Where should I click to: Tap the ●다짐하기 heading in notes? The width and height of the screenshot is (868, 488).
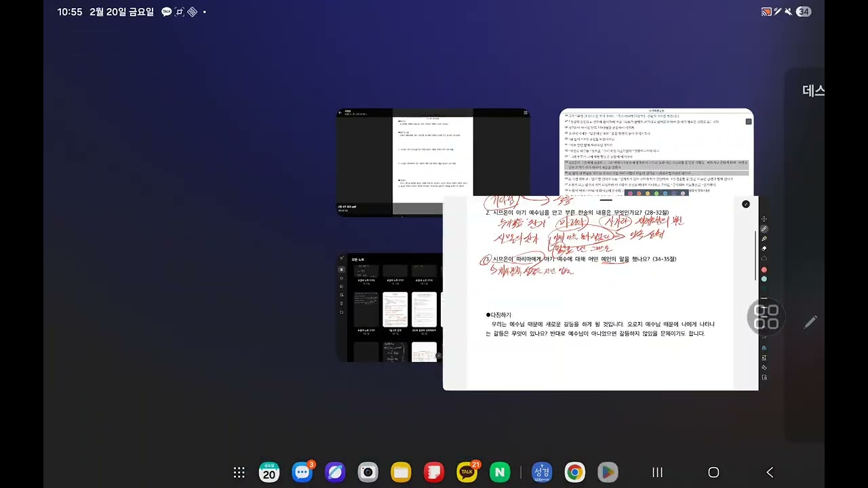click(498, 315)
